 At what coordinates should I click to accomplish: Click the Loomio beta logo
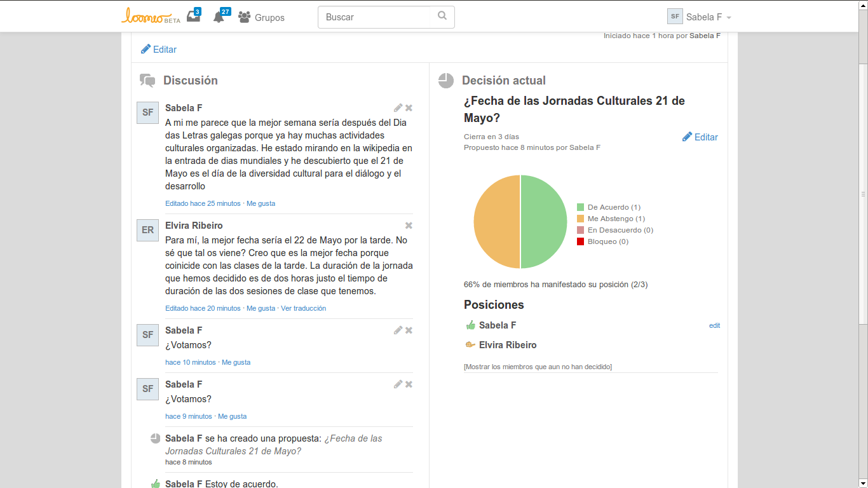pyautogui.click(x=151, y=17)
